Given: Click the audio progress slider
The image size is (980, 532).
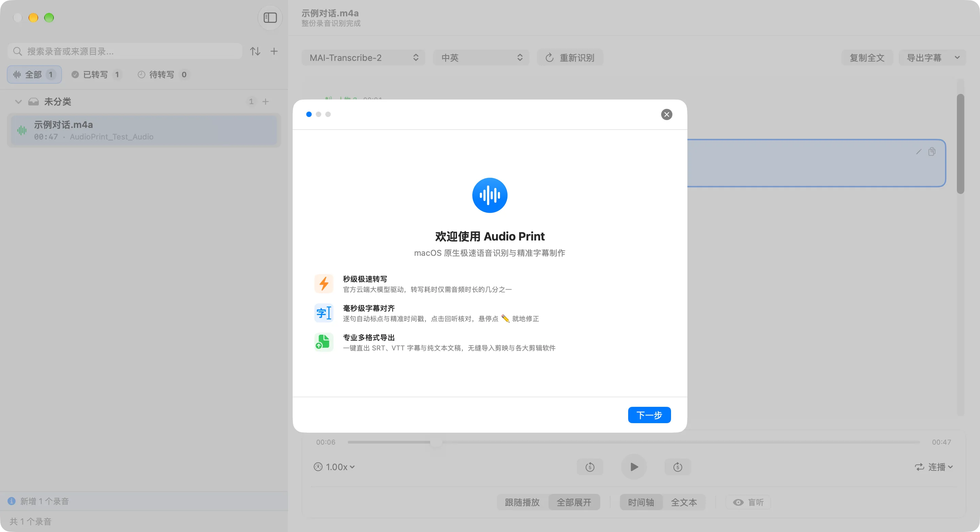Looking at the screenshot, I should coord(633,442).
